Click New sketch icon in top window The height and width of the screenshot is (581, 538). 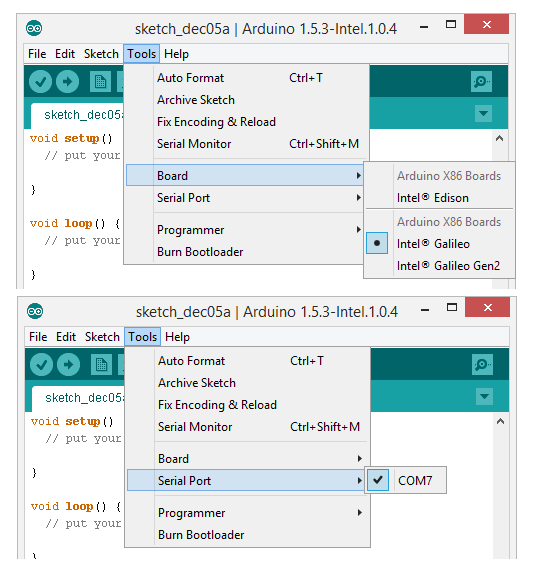(x=100, y=82)
